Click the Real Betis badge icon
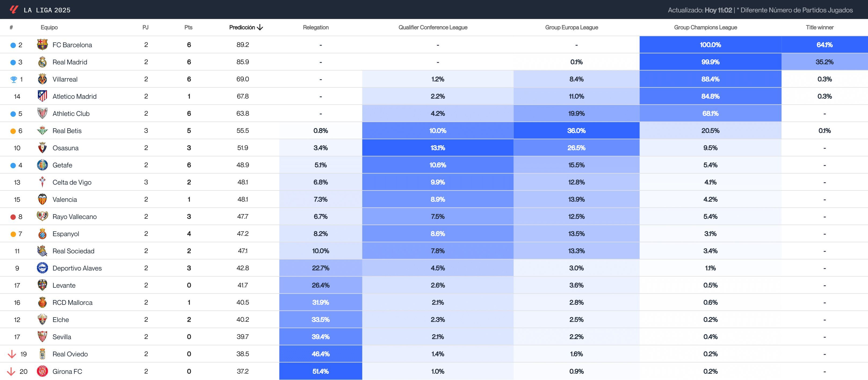 [x=42, y=131]
